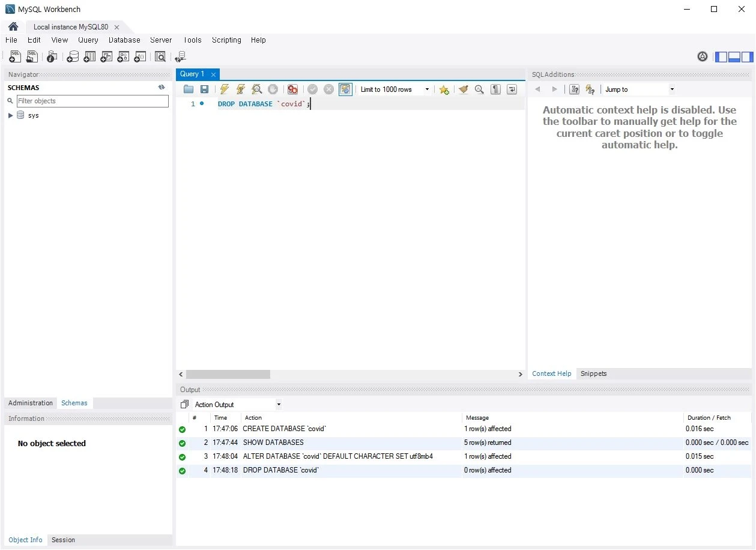Open the Action Output dropdown
This screenshot has width=756, height=550.
tap(279, 405)
